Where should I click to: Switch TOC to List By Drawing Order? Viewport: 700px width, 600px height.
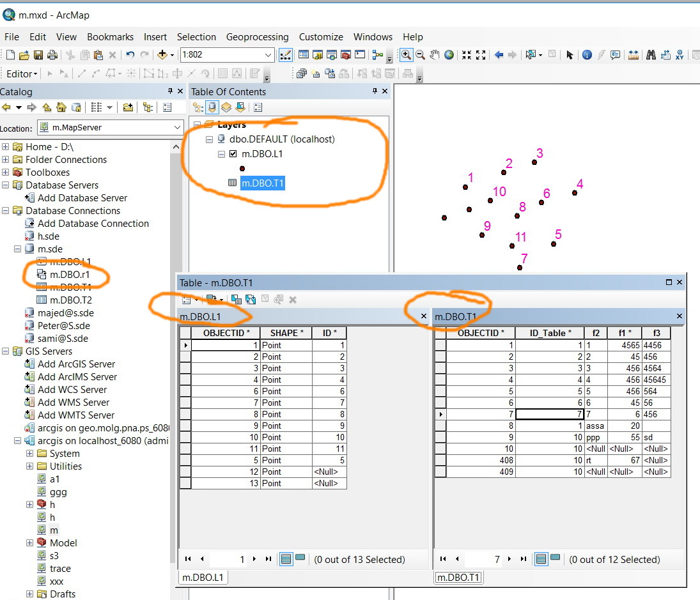pos(198,107)
